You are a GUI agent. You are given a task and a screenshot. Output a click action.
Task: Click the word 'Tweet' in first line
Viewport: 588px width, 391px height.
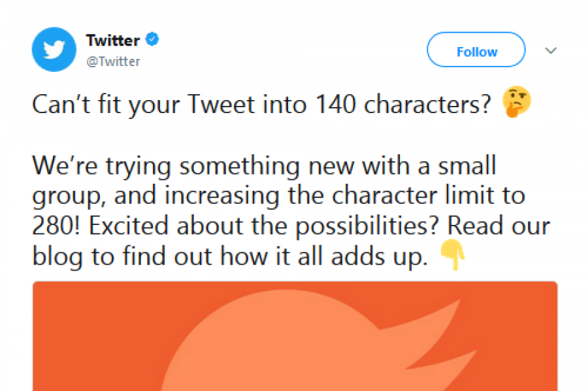(x=221, y=104)
